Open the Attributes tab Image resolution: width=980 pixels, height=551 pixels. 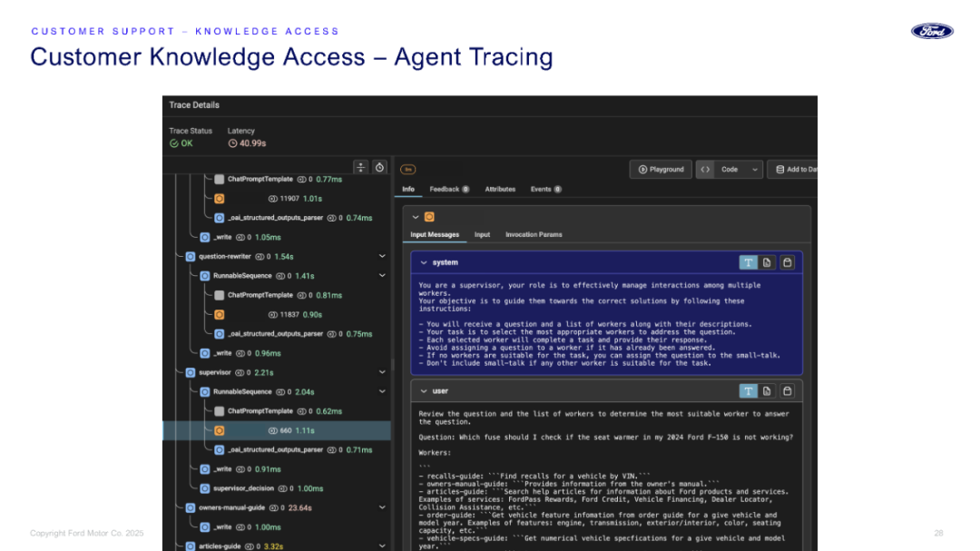pyautogui.click(x=500, y=190)
